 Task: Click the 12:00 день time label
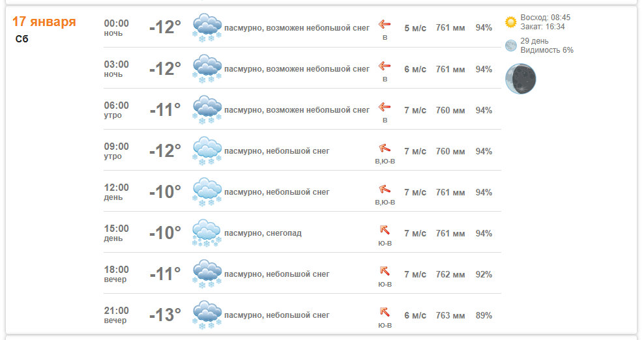pyautogui.click(x=117, y=192)
